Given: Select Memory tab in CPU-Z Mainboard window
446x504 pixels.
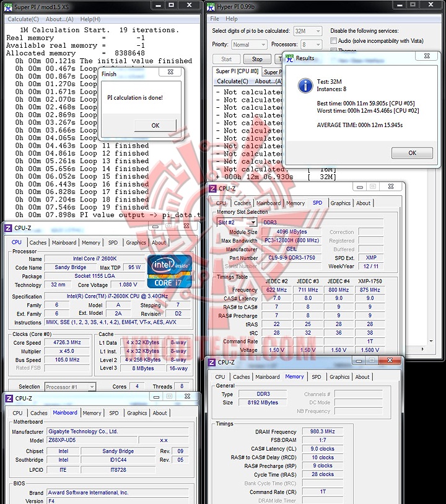Looking at the screenshot, I should point(92,413).
